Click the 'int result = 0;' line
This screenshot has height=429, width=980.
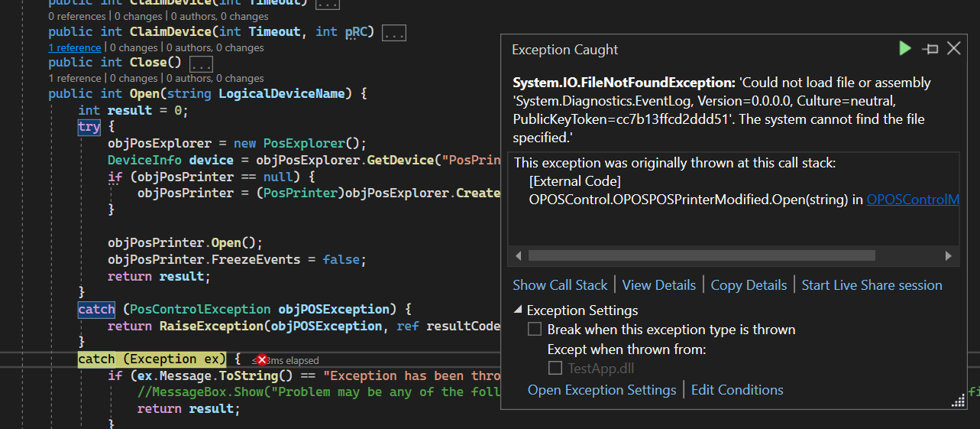133,110
